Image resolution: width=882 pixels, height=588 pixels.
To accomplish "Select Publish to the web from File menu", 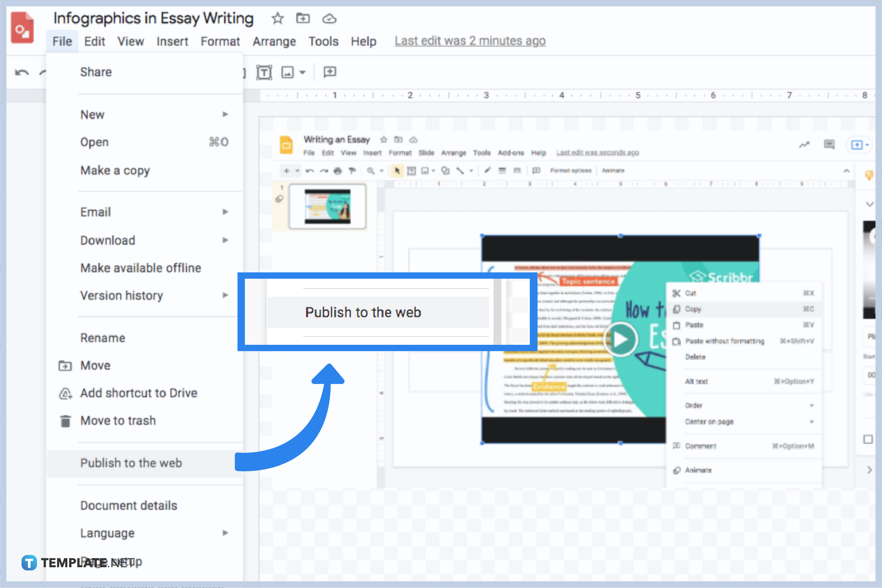I will 131,463.
